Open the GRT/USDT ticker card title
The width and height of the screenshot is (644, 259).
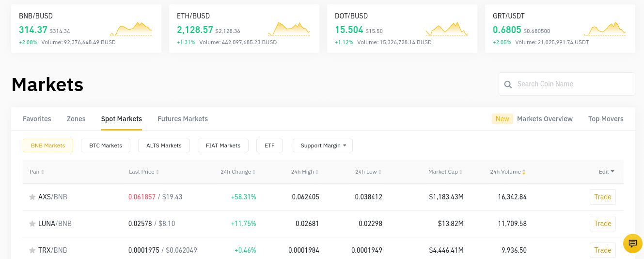pos(509,16)
